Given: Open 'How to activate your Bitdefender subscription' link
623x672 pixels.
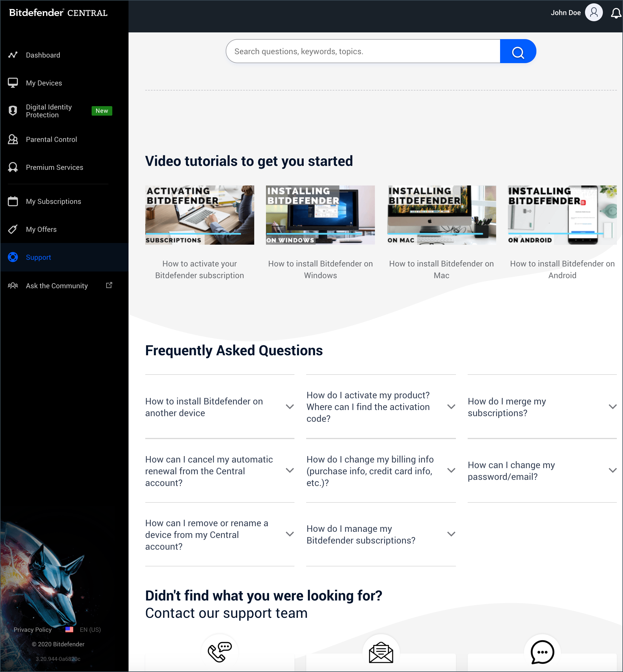Looking at the screenshot, I should pos(199,269).
